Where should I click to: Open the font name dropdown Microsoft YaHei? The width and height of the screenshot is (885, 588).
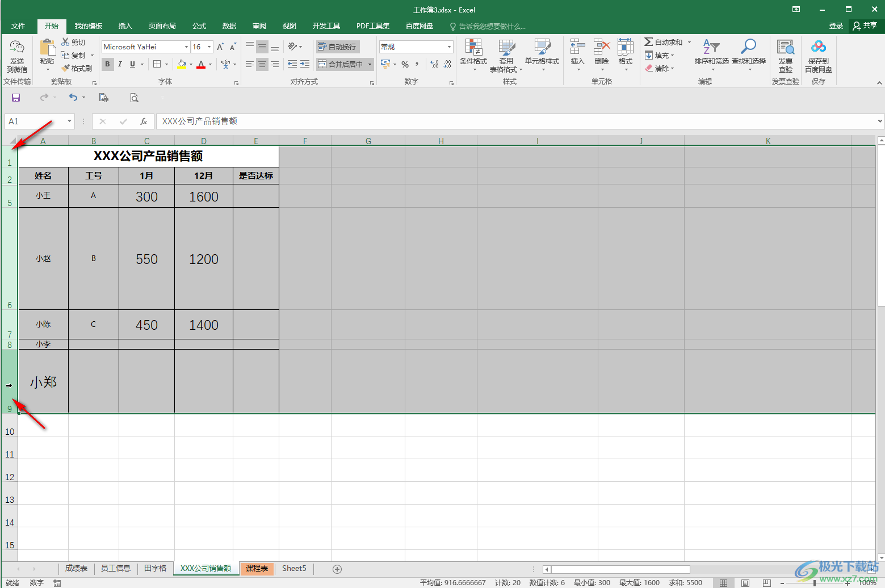[186, 47]
